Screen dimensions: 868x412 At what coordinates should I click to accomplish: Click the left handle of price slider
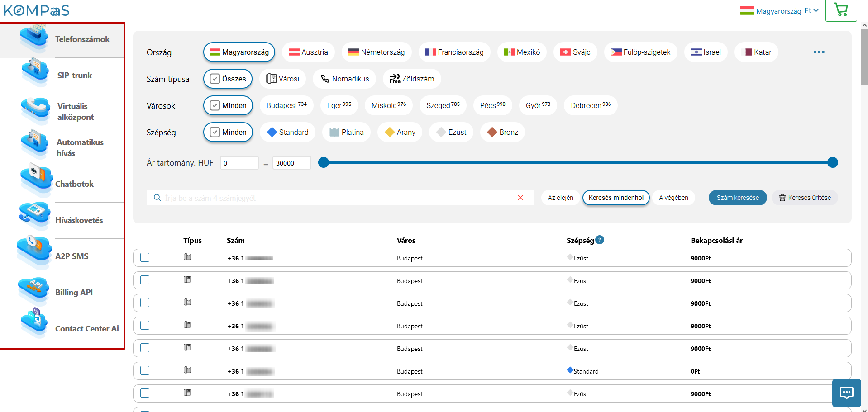click(x=323, y=162)
